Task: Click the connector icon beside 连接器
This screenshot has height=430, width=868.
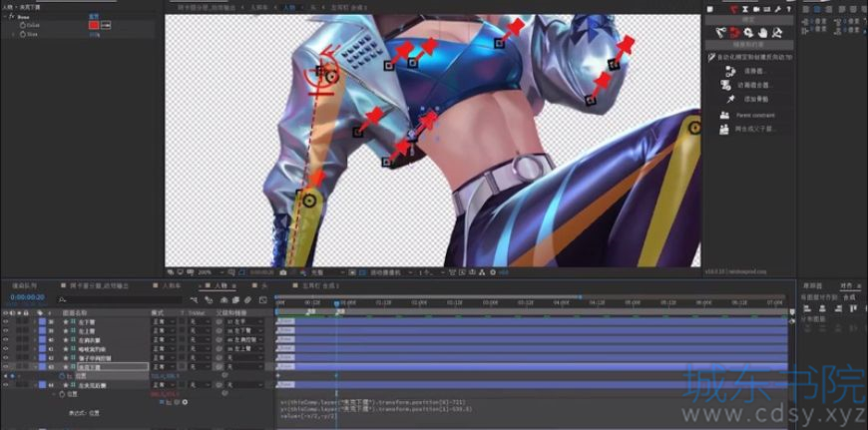Action: pyautogui.click(x=730, y=71)
